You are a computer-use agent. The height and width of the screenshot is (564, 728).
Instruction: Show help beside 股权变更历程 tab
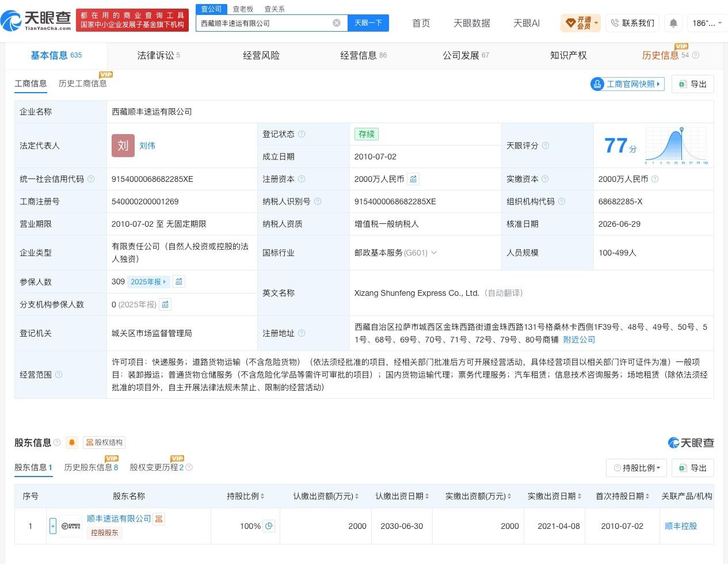[189, 467]
